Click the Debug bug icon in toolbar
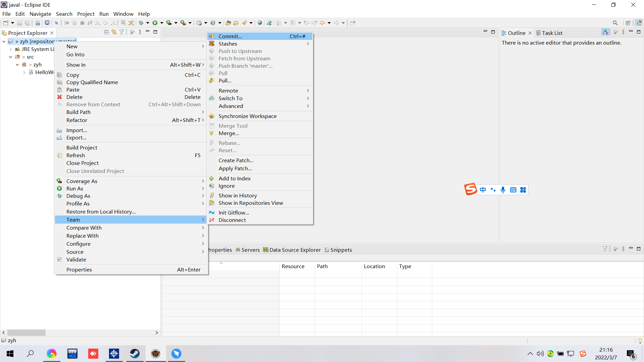The height and width of the screenshot is (362, 644). pos(141,23)
